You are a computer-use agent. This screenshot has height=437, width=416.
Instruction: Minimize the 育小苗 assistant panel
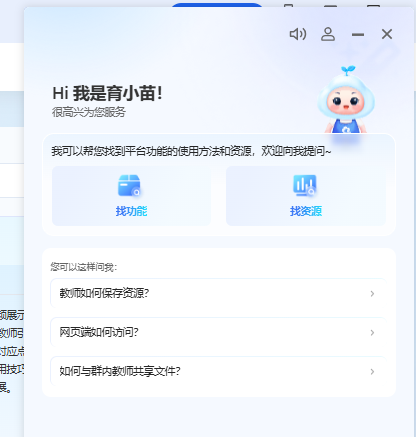[358, 34]
